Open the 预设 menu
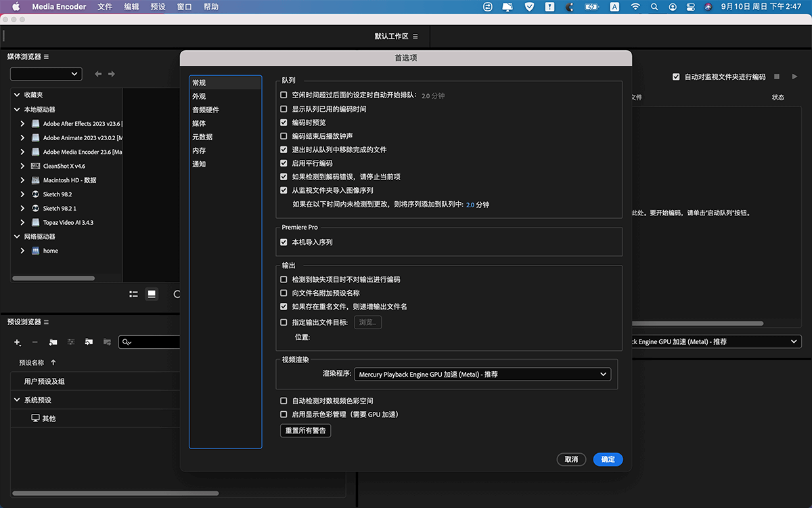The height and width of the screenshot is (508, 812). [x=158, y=7]
